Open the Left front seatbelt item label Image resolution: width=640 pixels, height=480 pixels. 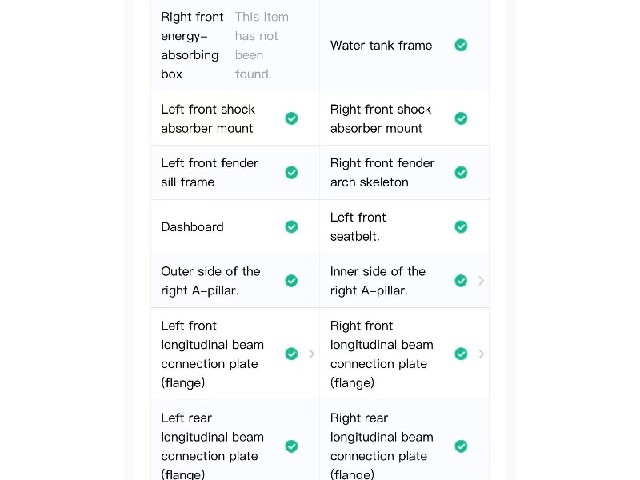pyautogui.click(x=358, y=227)
